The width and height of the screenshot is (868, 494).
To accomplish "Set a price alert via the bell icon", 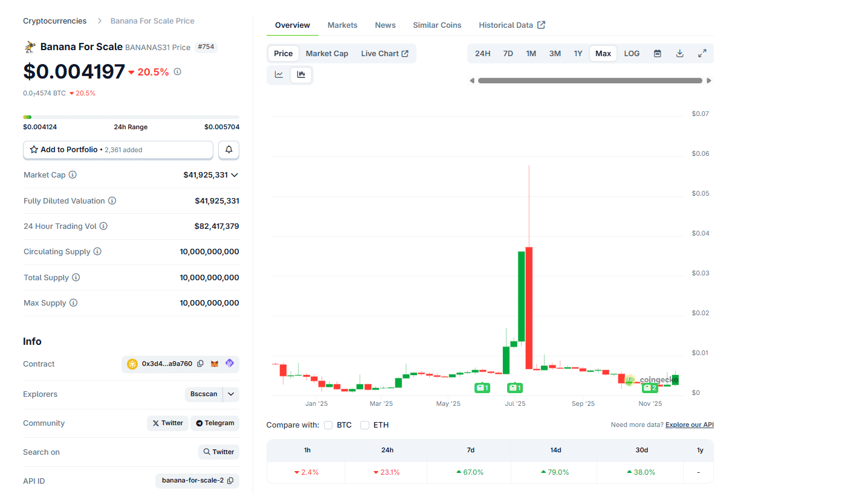I will [228, 149].
